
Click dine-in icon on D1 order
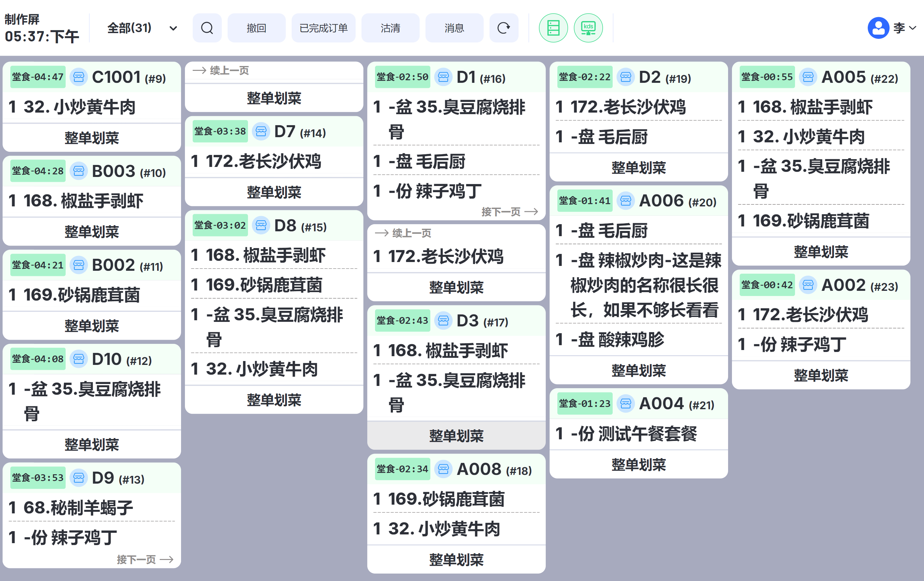[x=443, y=77]
